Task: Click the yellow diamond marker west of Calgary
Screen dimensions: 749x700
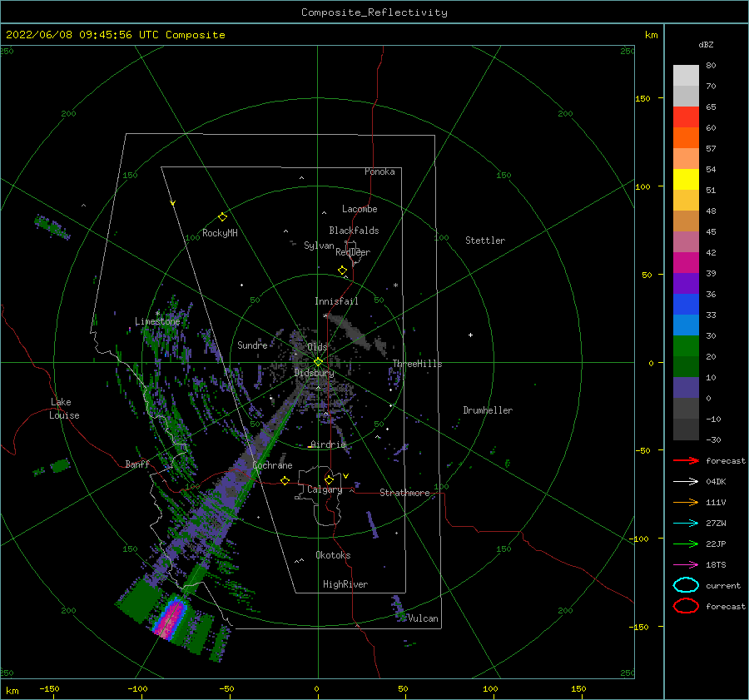Action: pos(285,480)
